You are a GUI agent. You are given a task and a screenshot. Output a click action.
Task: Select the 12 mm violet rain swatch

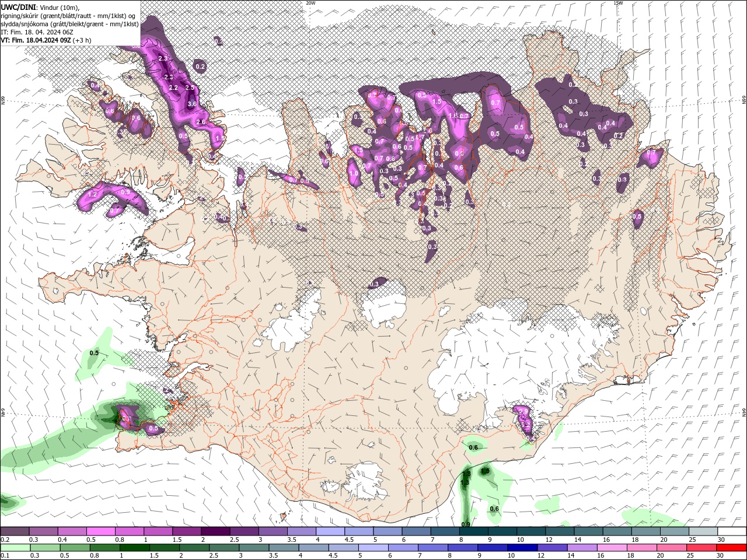tap(552, 548)
